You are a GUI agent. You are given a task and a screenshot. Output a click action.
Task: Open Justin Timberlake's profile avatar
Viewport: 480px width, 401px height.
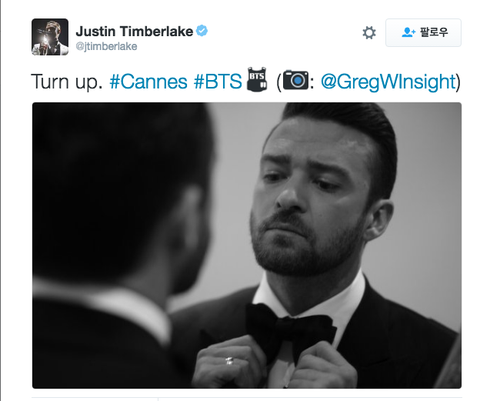click(50, 37)
